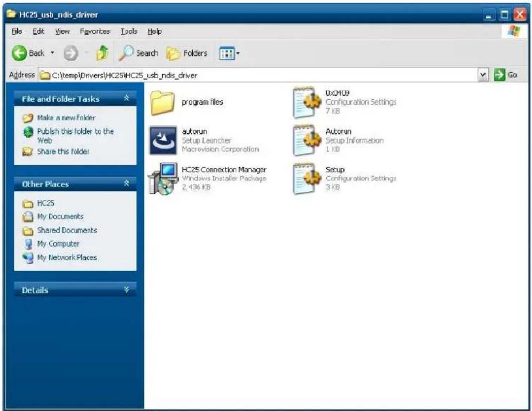Click the green Back arrow icon
The image size is (532, 411).
19,53
